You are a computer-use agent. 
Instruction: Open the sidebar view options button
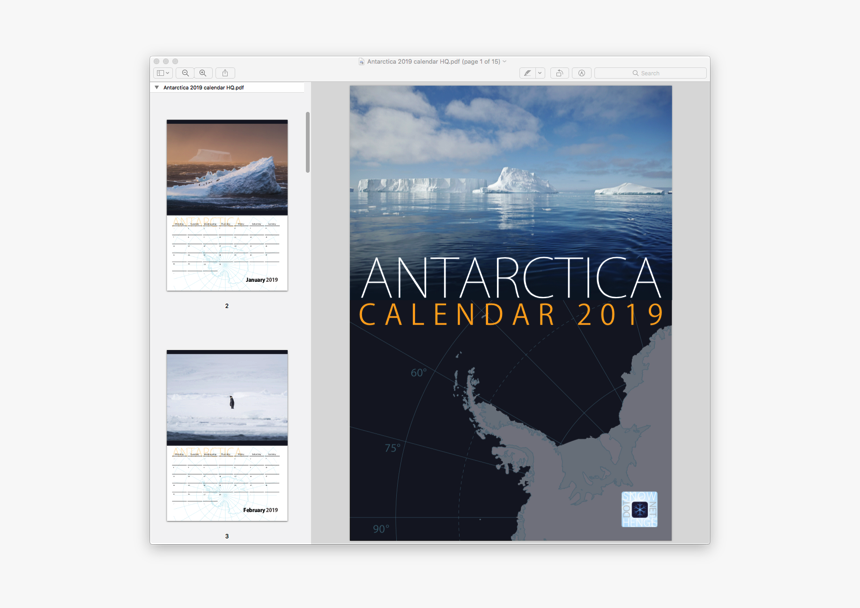(x=163, y=73)
